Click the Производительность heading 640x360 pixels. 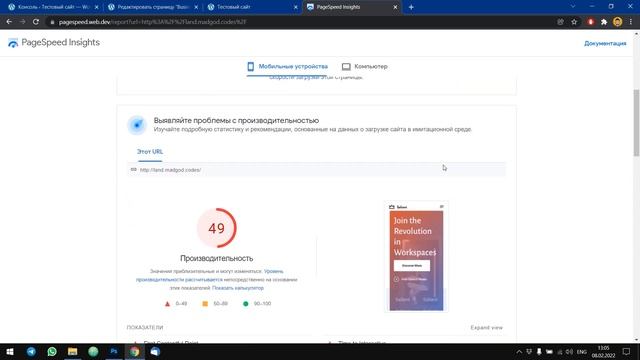coord(216,258)
